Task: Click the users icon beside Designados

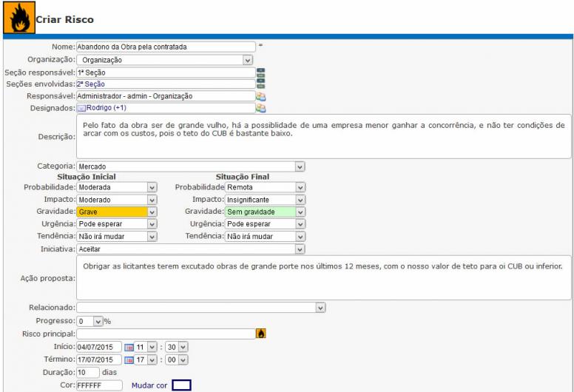Action: 260,107
